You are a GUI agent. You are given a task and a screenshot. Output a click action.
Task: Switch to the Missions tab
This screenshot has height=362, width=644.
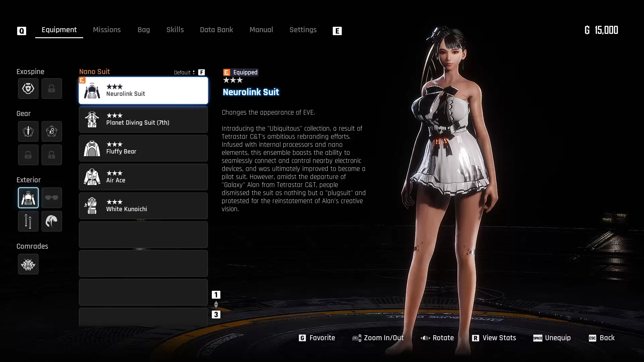pyautogui.click(x=107, y=29)
